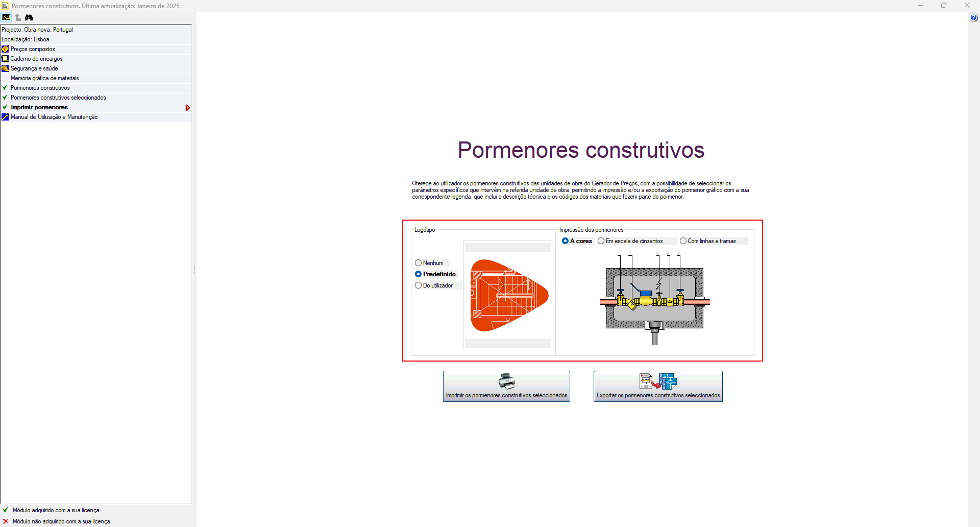The image size is (980, 527).
Task: Click the application icon in the title bar
Action: coord(5,6)
